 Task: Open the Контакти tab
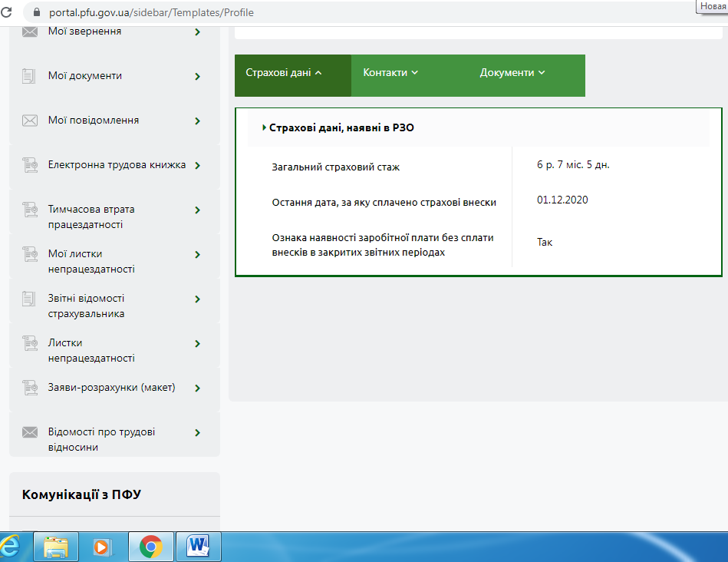tap(390, 73)
